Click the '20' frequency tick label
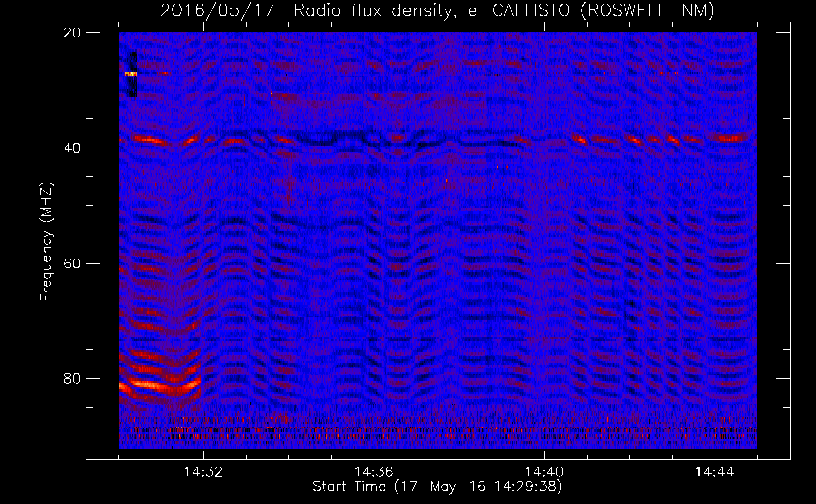 72,33
